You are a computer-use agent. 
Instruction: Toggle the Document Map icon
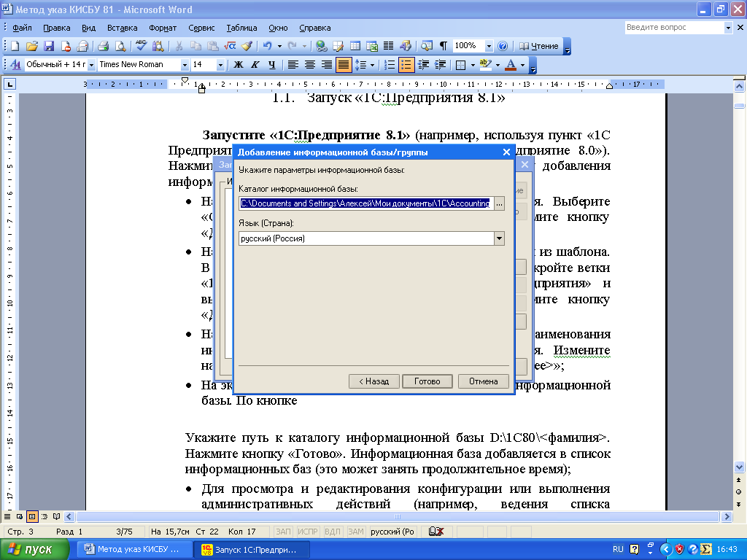point(426,46)
